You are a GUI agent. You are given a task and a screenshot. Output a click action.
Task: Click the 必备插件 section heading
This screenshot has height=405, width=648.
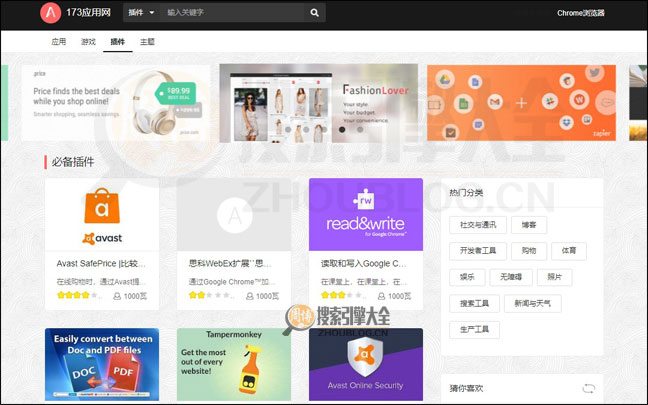[73, 162]
